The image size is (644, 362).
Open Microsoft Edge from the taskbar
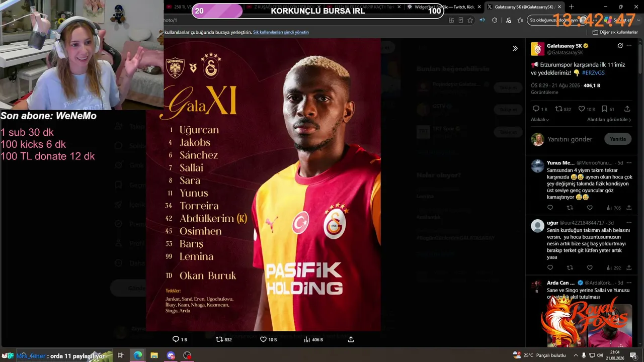click(137, 355)
